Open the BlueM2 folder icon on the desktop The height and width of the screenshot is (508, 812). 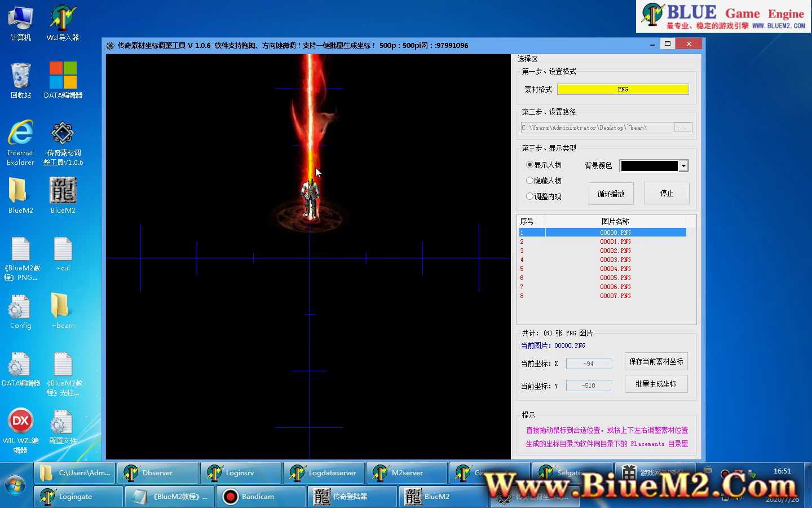(x=21, y=195)
